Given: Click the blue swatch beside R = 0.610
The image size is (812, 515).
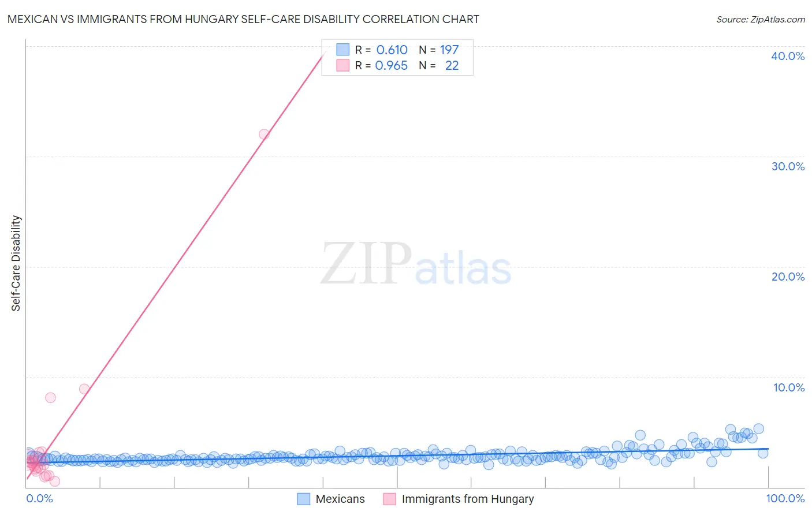Looking at the screenshot, I should coord(343,50).
